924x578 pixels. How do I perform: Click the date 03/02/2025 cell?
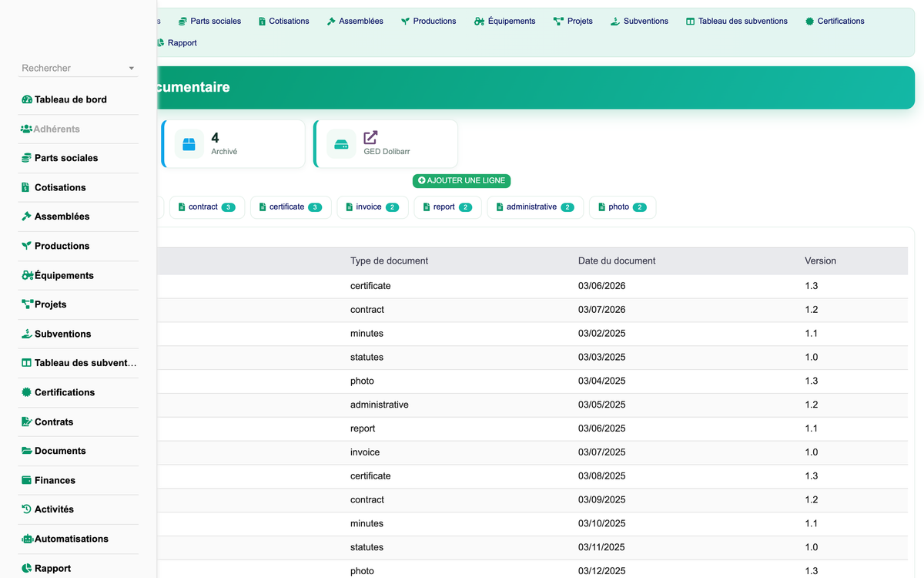click(x=602, y=334)
